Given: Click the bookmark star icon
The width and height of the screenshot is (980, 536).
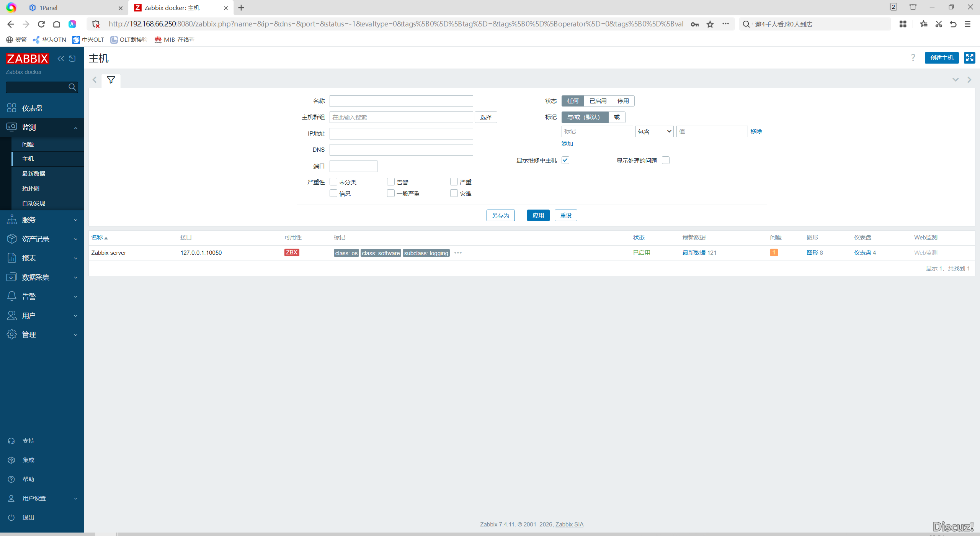Looking at the screenshot, I should 710,25.
